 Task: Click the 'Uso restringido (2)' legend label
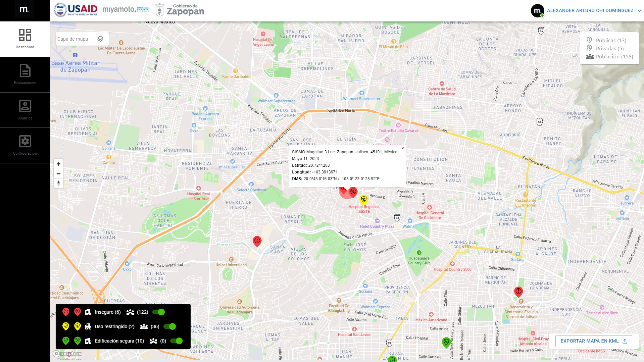114,326
